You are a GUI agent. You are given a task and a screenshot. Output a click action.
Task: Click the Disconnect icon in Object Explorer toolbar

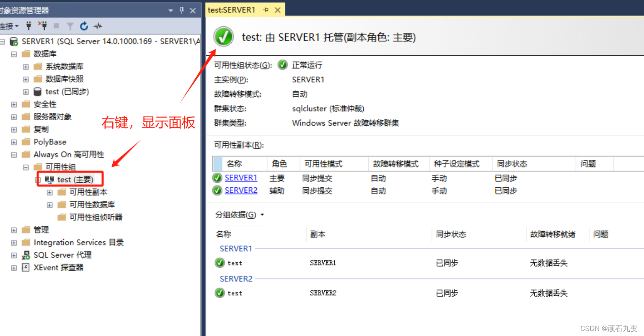pos(43,26)
